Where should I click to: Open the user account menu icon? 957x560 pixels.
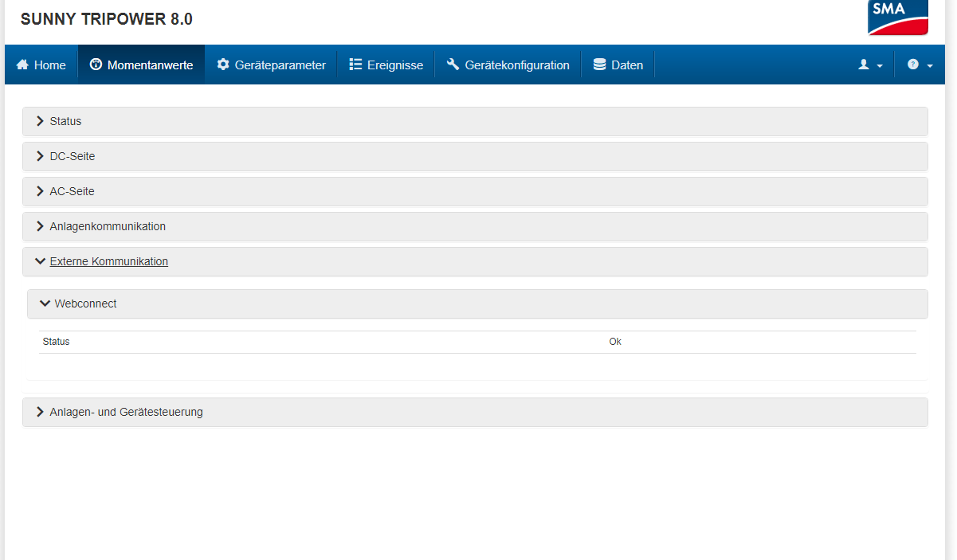(x=863, y=65)
